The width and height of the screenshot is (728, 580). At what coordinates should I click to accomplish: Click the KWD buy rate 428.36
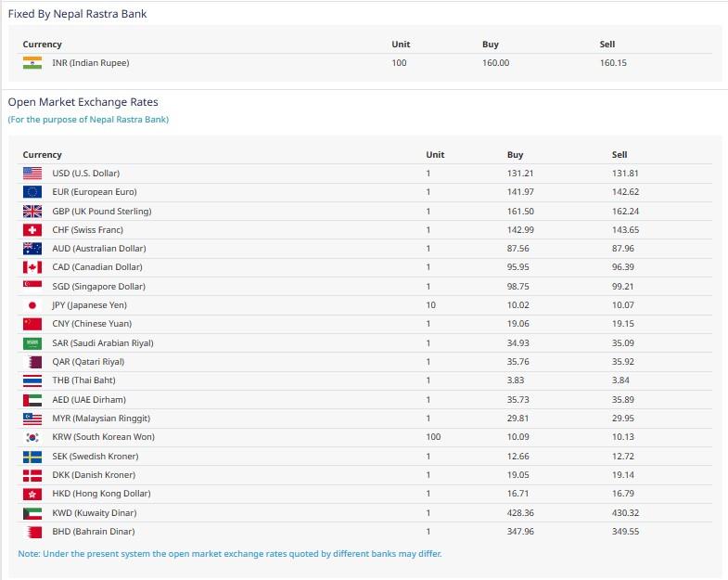coord(522,512)
